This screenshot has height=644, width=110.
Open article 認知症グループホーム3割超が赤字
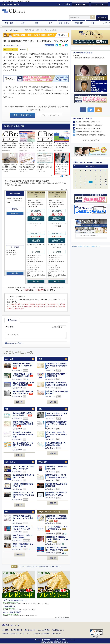[x=57, y=392]
